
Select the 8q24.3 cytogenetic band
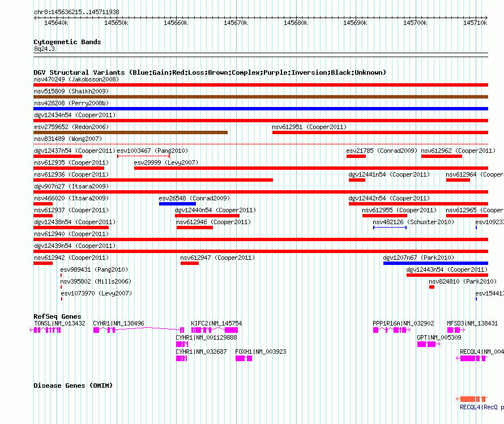[x=44, y=49]
